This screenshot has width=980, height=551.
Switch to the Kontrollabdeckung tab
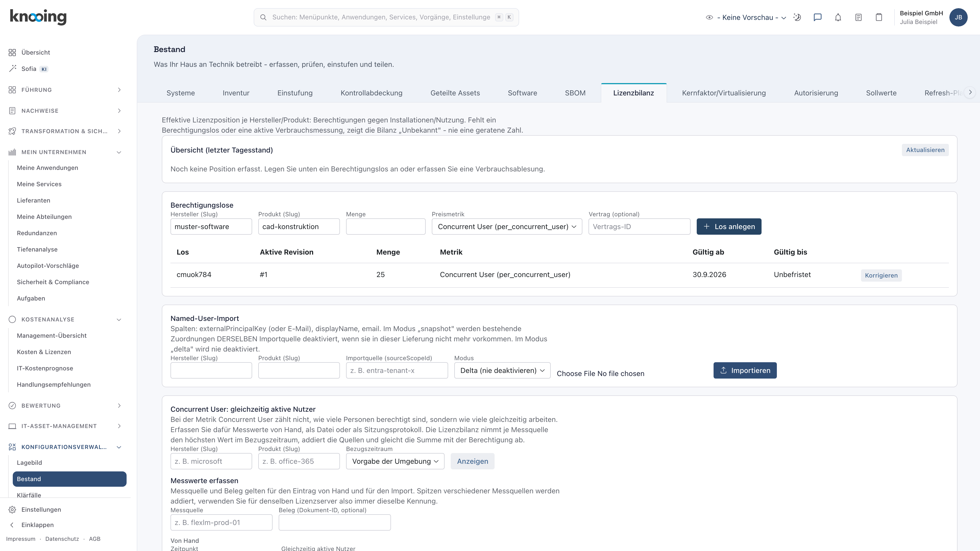(371, 93)
